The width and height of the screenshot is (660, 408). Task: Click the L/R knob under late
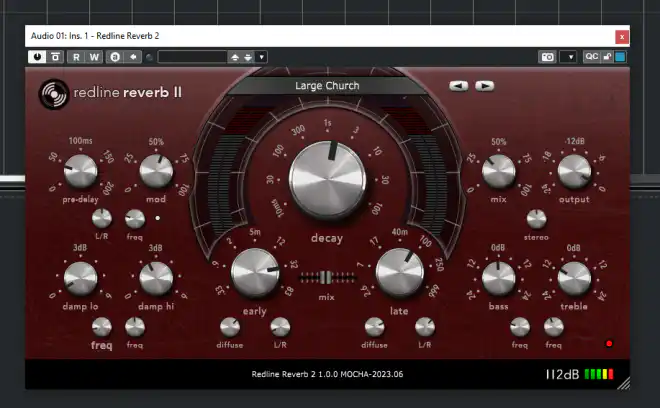[x=425, y=327]
